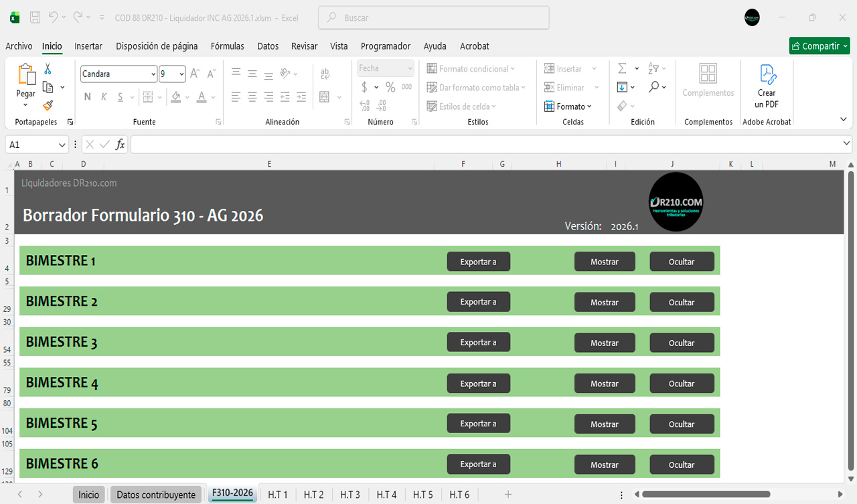Open the Candara font name dropdown
The image size is (857, 504).
[153, 74]
